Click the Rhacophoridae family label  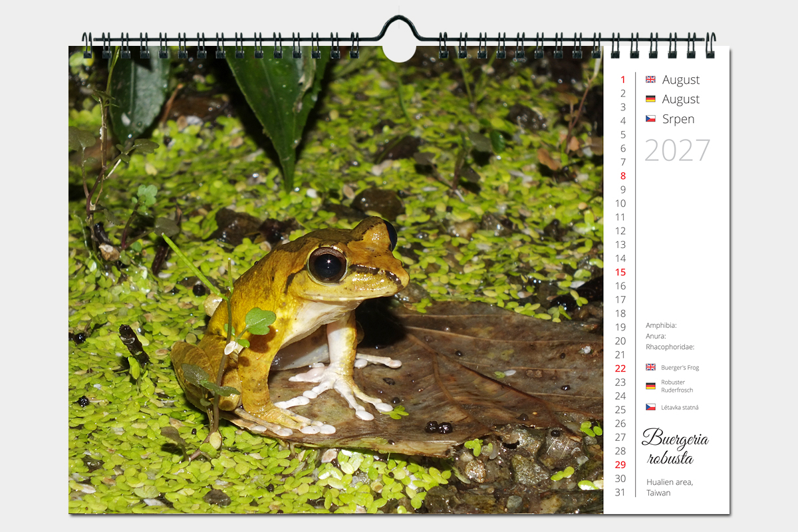point(670,346)
